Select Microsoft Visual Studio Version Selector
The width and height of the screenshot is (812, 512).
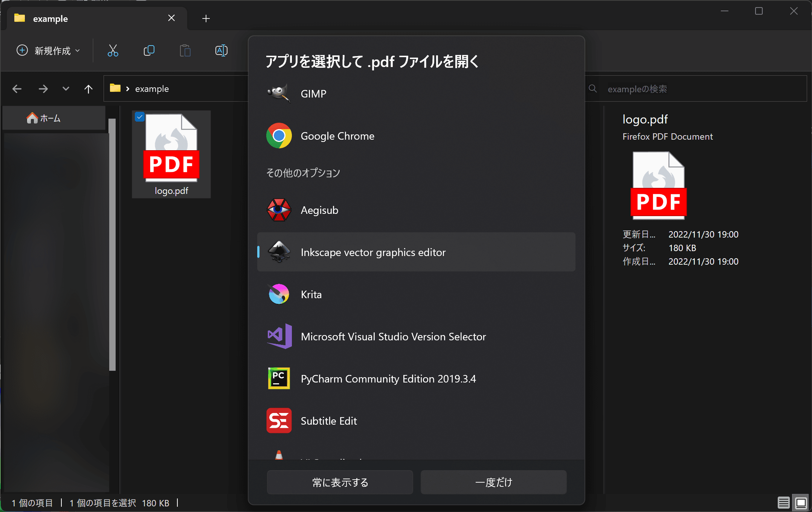pyautogui.click(x=416, y=337)
